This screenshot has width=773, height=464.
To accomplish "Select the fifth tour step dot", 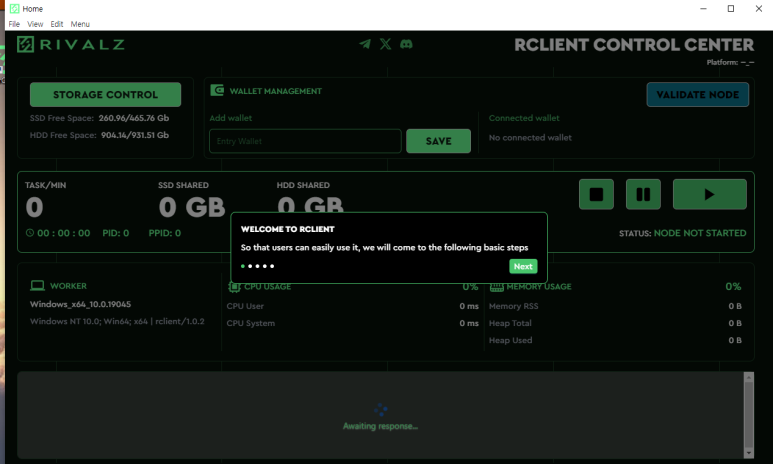I will (x=272, y=266).
